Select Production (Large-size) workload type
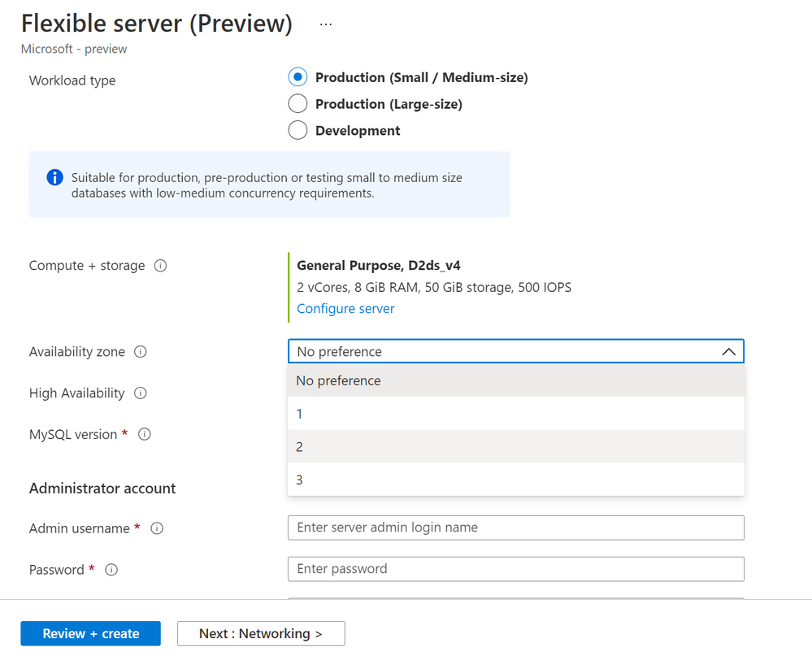The height and width of the screenshot is (660, 812). point(297,104)
